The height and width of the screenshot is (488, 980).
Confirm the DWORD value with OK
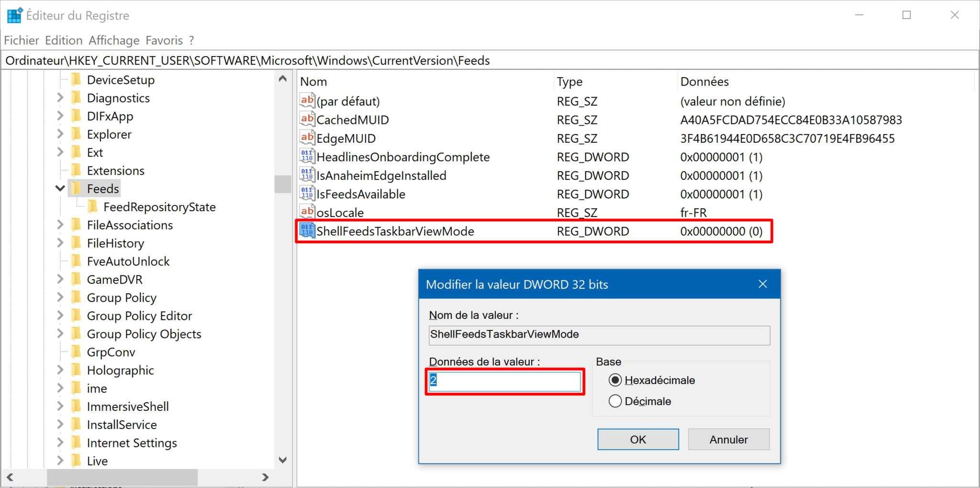[637, 439]
